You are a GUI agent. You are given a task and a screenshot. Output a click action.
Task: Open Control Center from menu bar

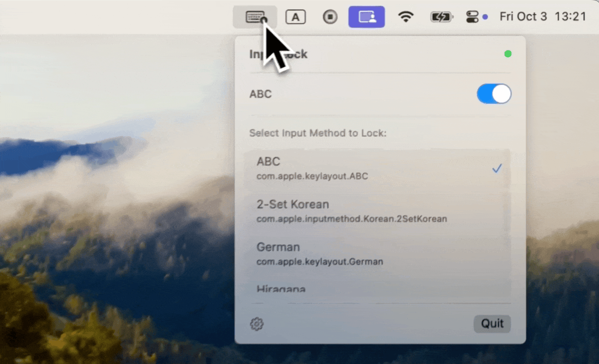point(472,17)
